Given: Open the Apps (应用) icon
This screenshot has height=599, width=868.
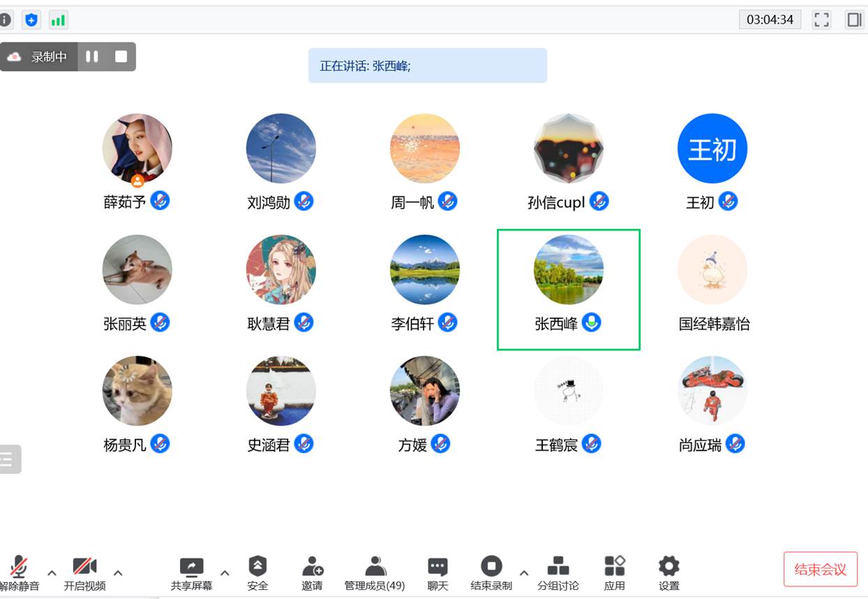Looking at the screenshot, I should (614, 566).
